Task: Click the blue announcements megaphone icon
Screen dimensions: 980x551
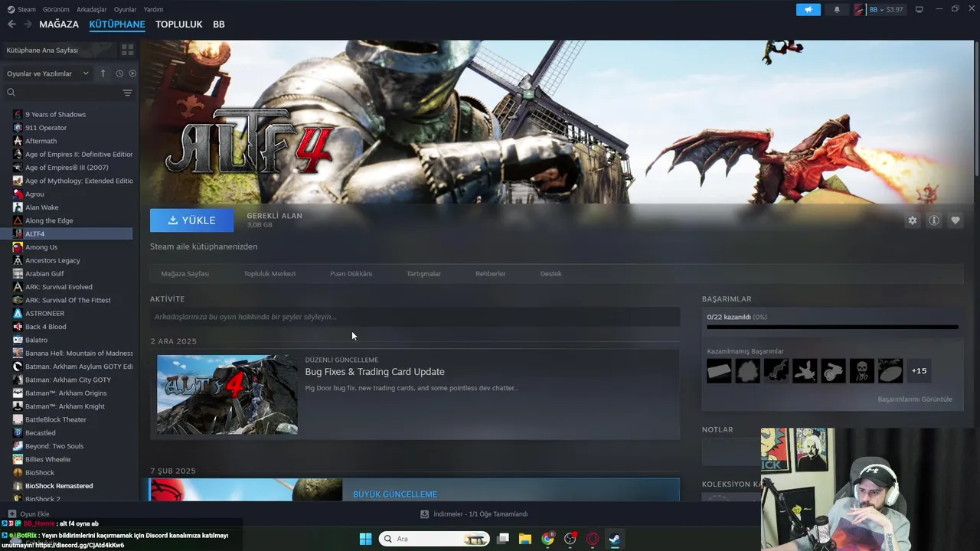Action: 808,9
